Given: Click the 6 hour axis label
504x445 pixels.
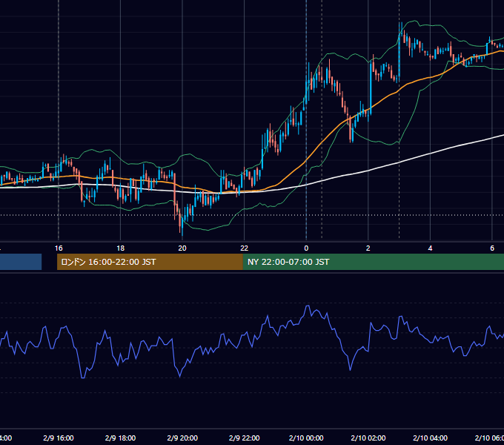Looking at the screenshot, I should [492, 248].
